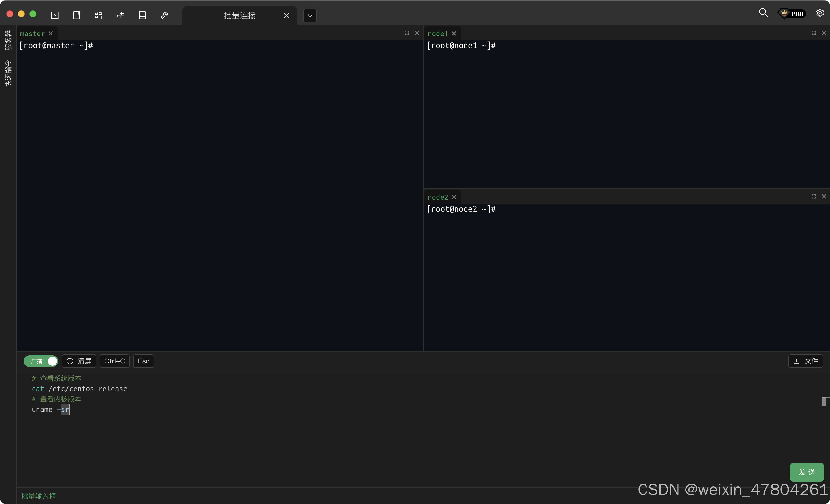
Task: Expand the tab list dropdown chevron
Action: [x=310, y=16]
